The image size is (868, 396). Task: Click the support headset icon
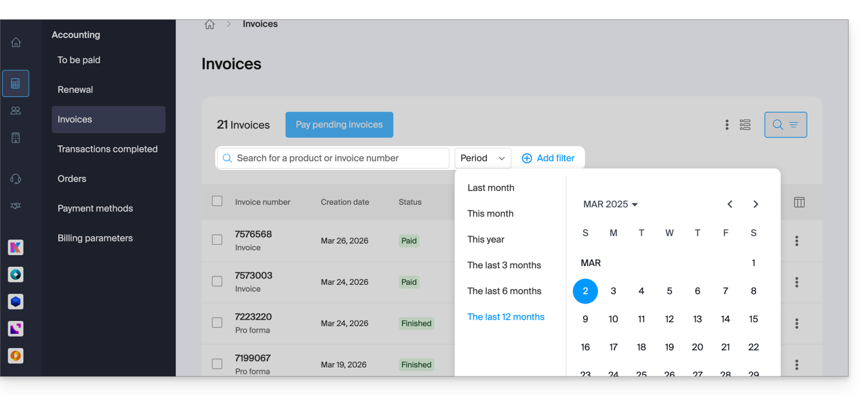pyautogui.click(x=15, y=179)
